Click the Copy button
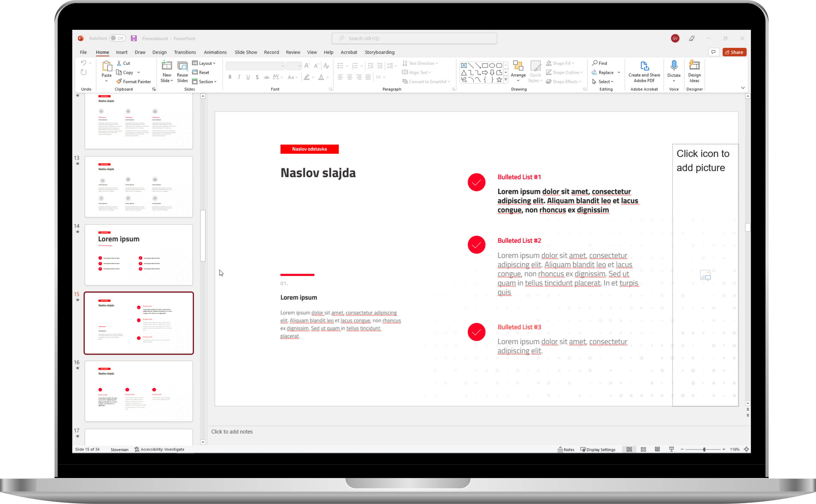The width and height of the screenshot is (816, 504). (x=125, y=72)
